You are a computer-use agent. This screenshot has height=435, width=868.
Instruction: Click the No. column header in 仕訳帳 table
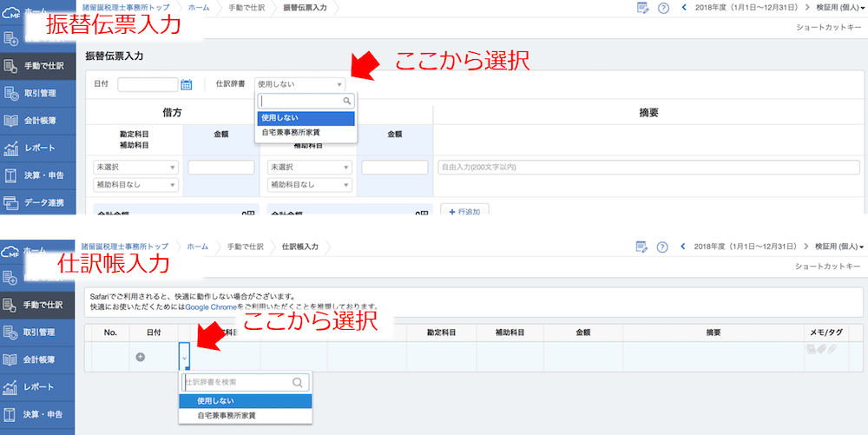point(111,333)
